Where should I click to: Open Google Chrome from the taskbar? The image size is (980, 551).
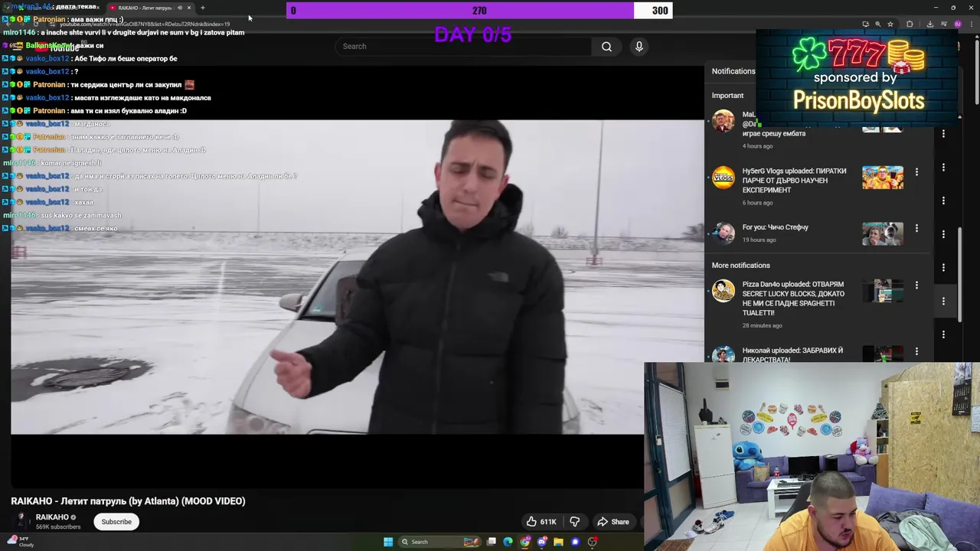(525, 542)
